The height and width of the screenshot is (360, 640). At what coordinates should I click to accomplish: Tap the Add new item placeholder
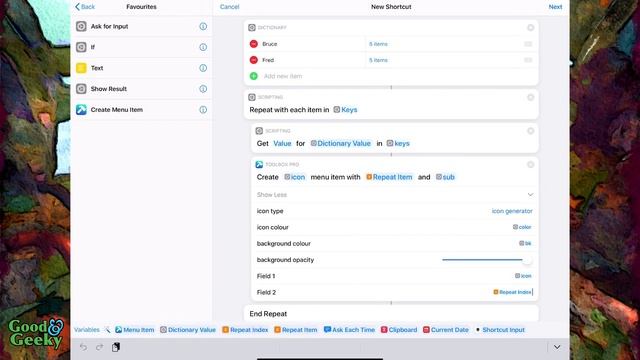[283, 76]
